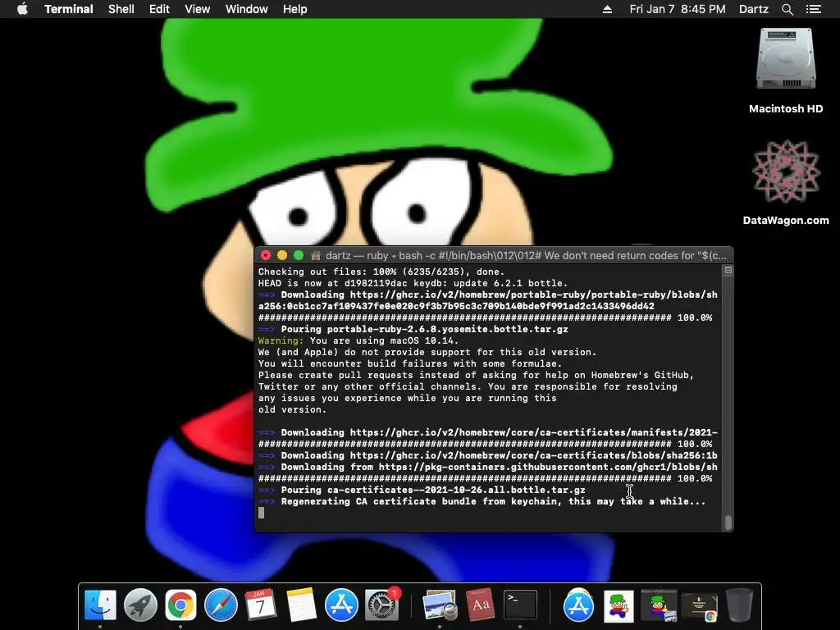
Task: Open the Trash in the Dock
Action: point(739,605)
